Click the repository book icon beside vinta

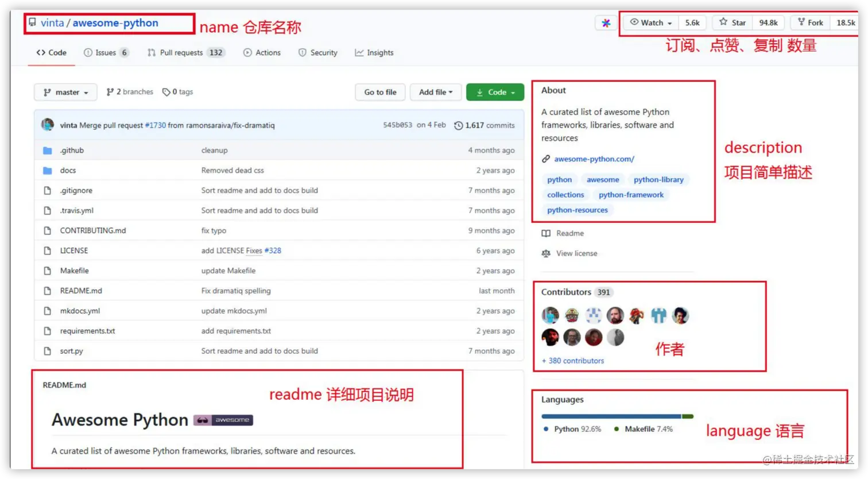(x=32, y=22)
